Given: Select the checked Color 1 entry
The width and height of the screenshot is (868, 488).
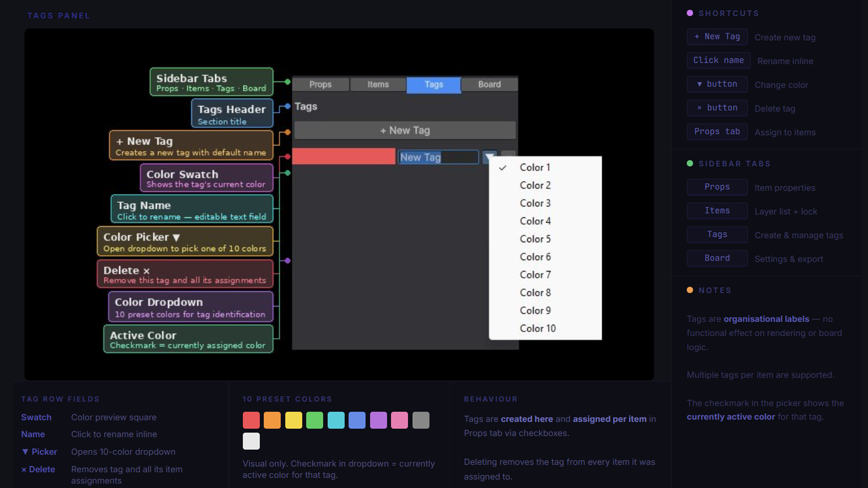Looking at the screenshot, I should pos(535,168).
